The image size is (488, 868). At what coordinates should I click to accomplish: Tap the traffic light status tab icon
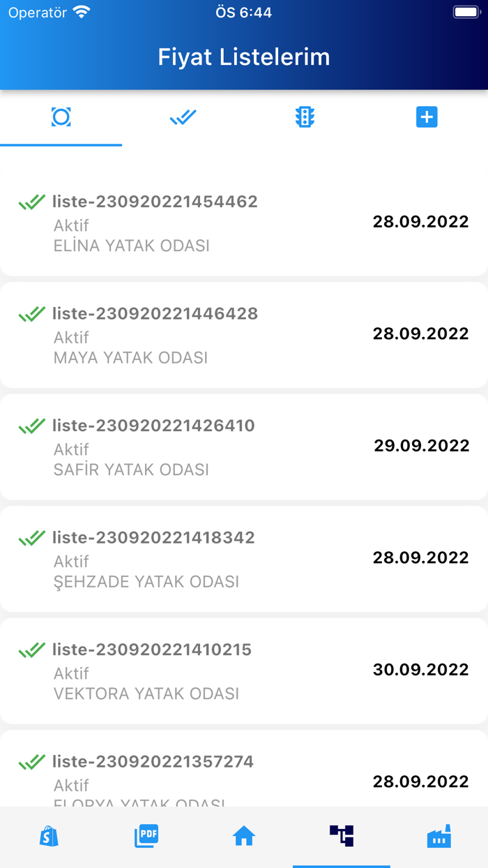(305, 117)
